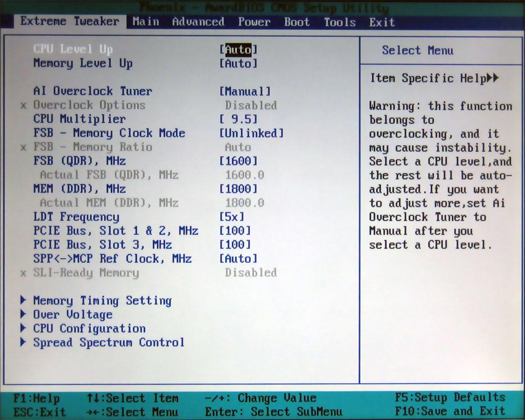Viewport: 525px width, 420px height.
Task: Click the Select Menu key hint in footer
Action: [x=133, y=412]
